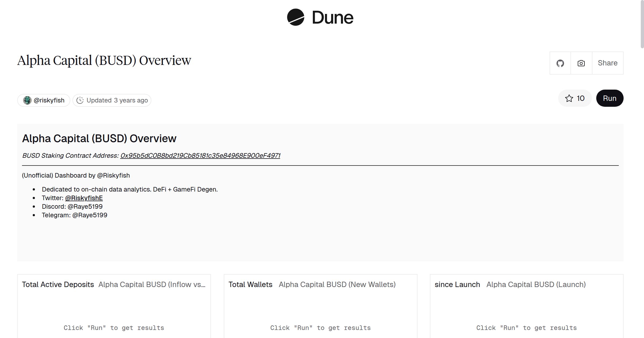The image size is (644, 338).
Task: Click the camera screenshot icon
Action: click(581, 63)
